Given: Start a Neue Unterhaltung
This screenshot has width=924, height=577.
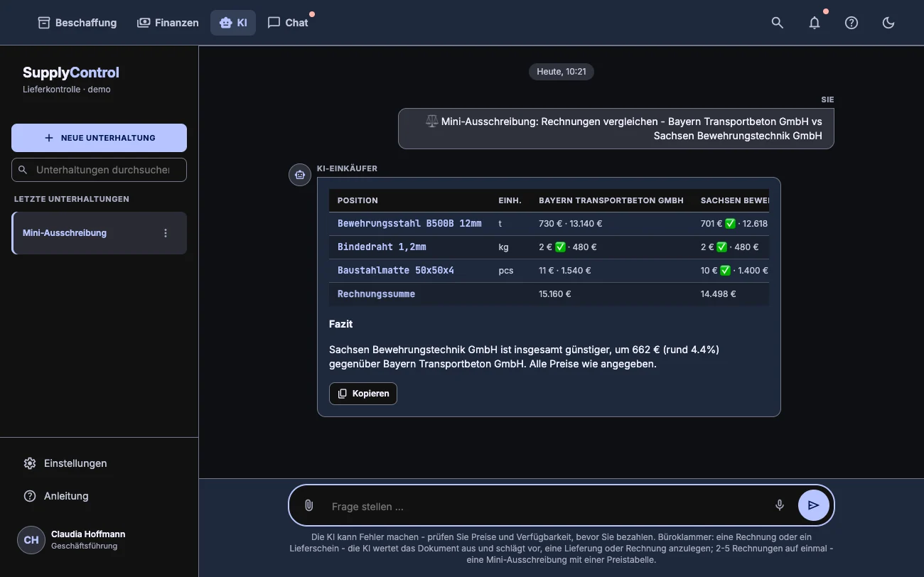Looking at the screenshot, I should click(x=99, y=138).
